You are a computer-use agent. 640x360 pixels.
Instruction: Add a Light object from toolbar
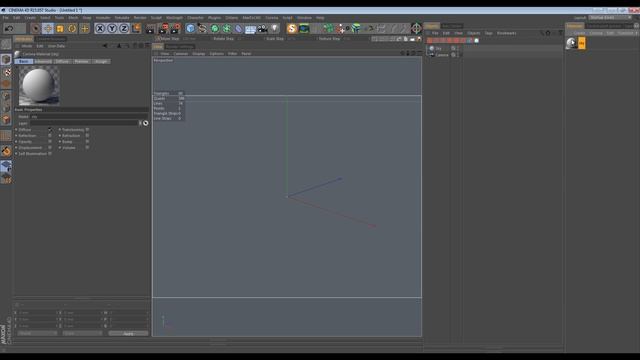tap(275, 28)
